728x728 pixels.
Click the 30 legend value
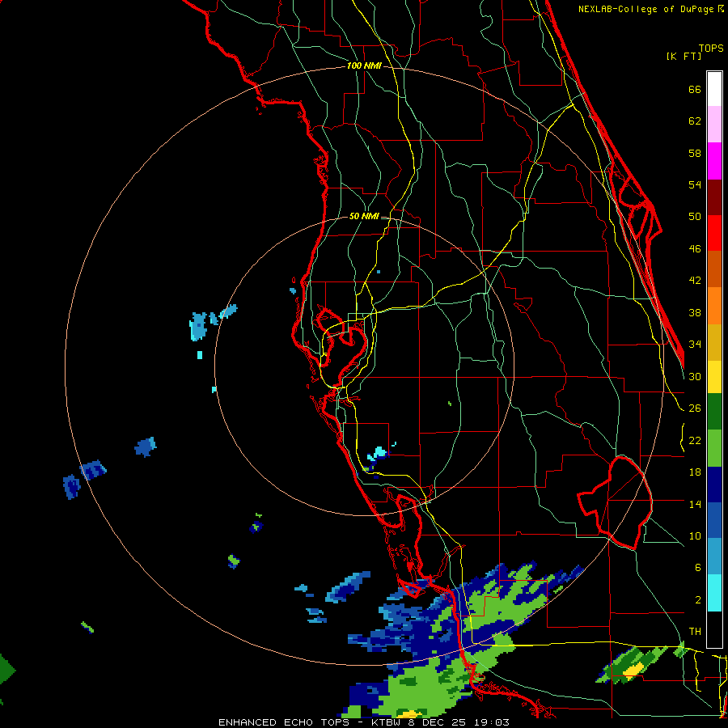click(695, 376)
